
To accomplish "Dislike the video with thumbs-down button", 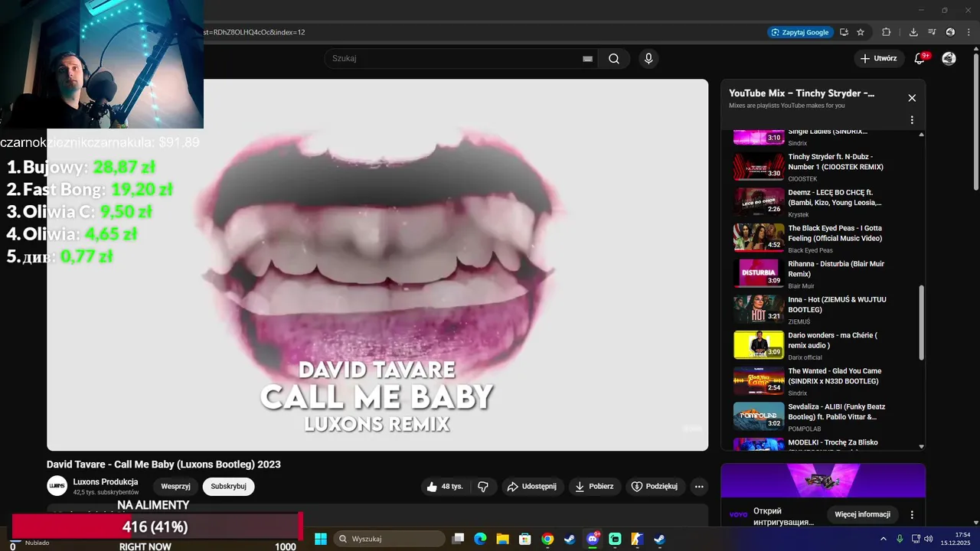I will (x=482, y=487).
